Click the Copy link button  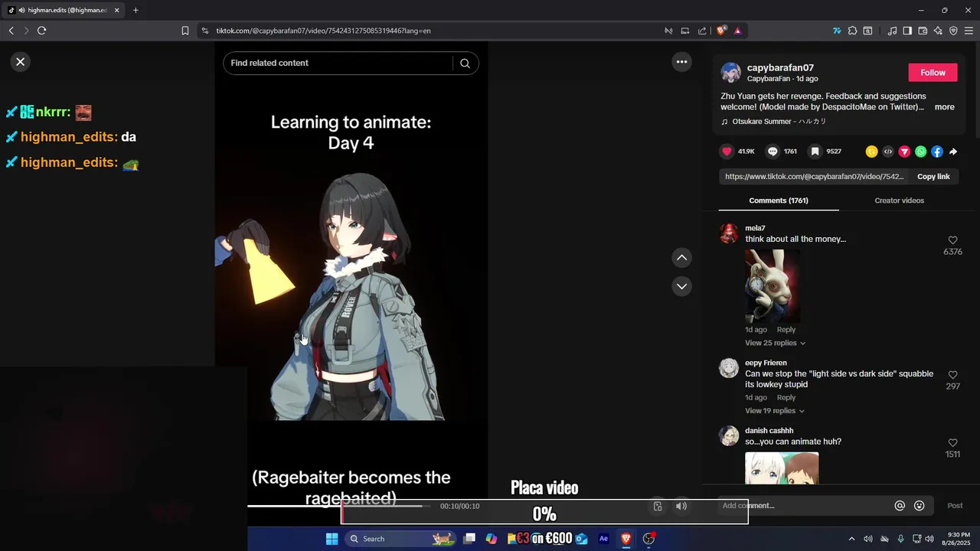click(933, 177)
